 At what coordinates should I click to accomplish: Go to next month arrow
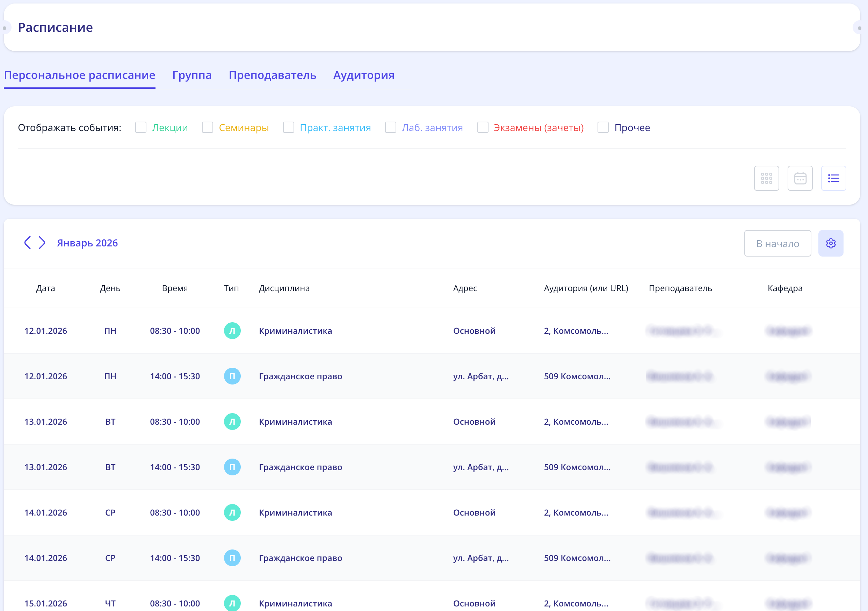point(42,243)
